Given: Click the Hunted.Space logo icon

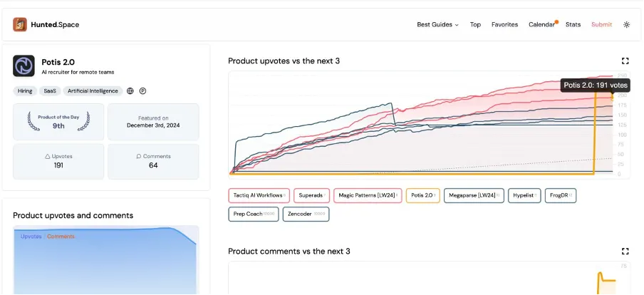Looking at the screenshot, I should (x=20, y=25).
